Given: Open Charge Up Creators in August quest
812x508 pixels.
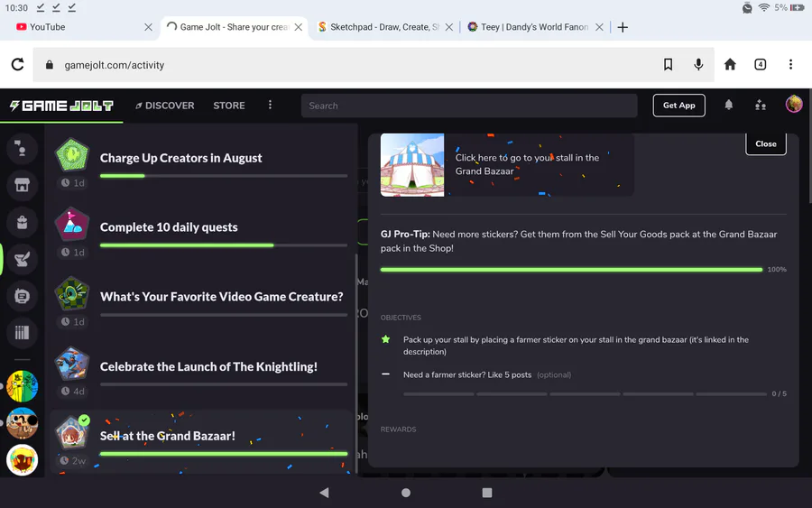Looking at the screenshot, I should (201, 164).
